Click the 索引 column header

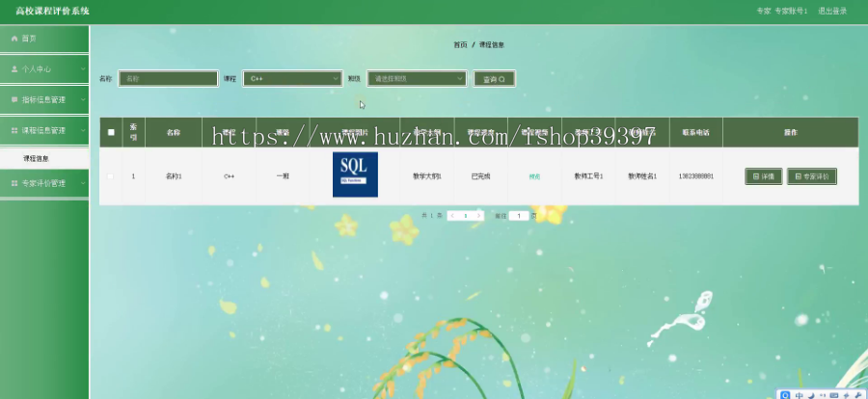tap(133, 132)
